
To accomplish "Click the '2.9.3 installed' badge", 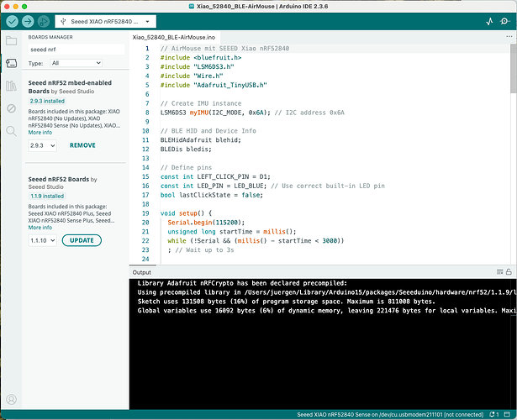I will click(x=47, y=101).
